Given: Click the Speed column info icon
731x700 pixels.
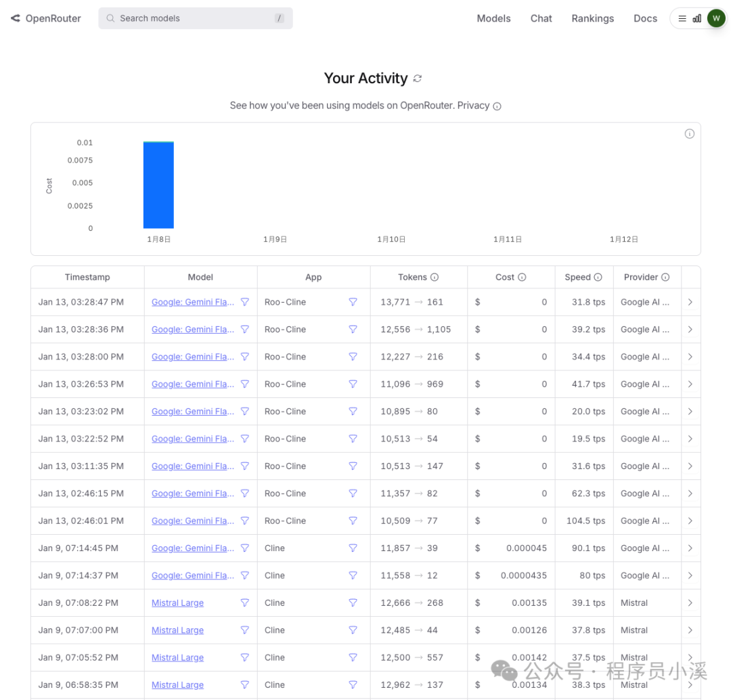Looking at the screenshot, I should (598, 277).
